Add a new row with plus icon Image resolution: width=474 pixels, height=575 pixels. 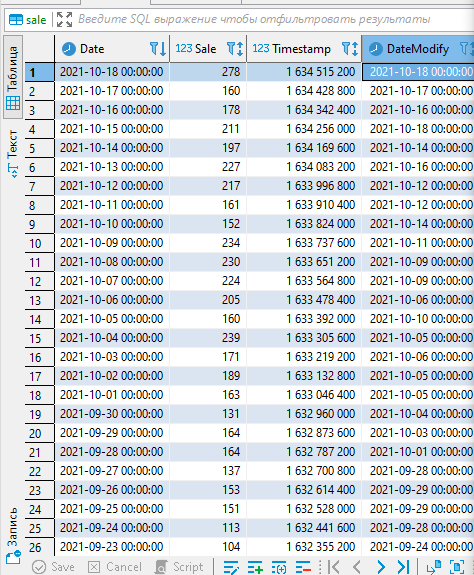255,567
